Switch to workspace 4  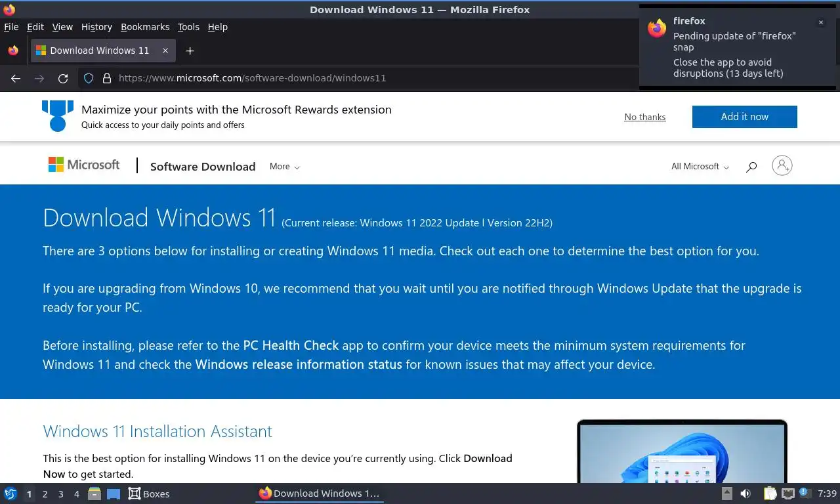(76, 493)
